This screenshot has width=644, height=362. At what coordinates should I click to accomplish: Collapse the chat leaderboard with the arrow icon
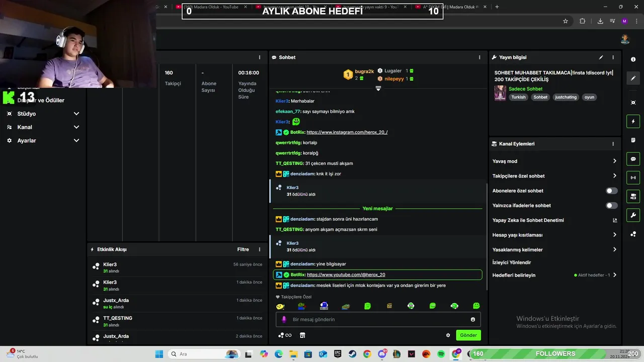click(378, 88)
